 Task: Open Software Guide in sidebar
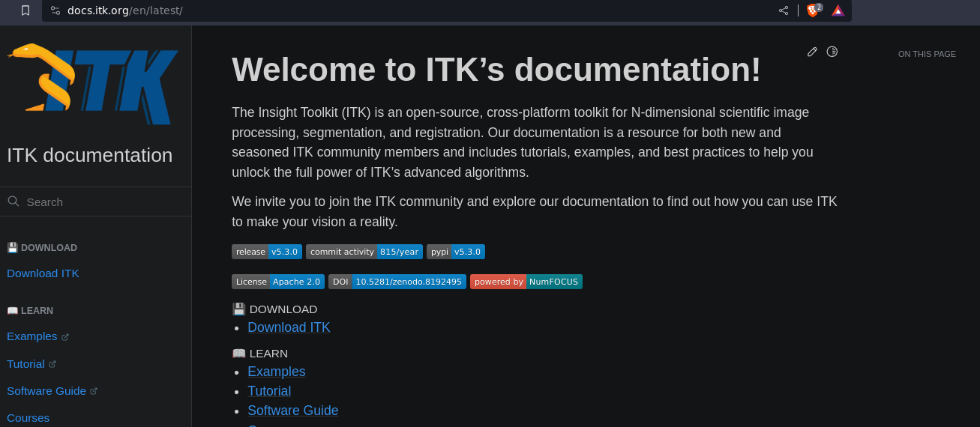click(46, 391)
